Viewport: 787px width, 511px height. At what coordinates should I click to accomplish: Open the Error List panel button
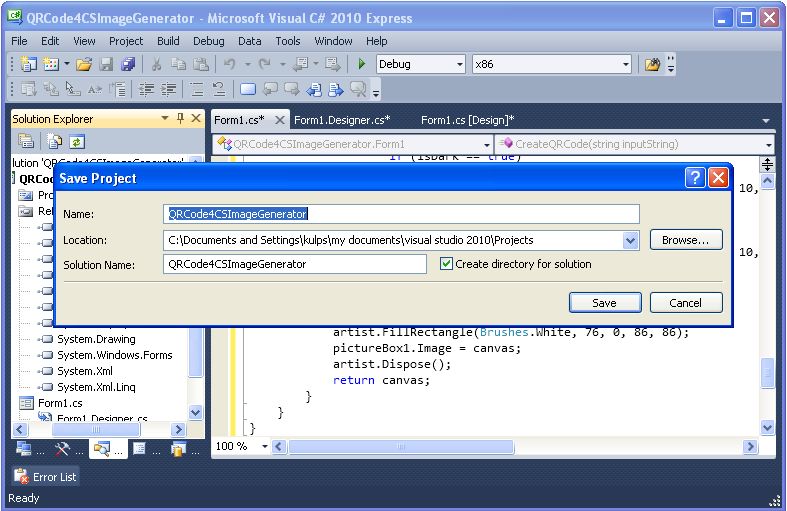tap(46, 476)
